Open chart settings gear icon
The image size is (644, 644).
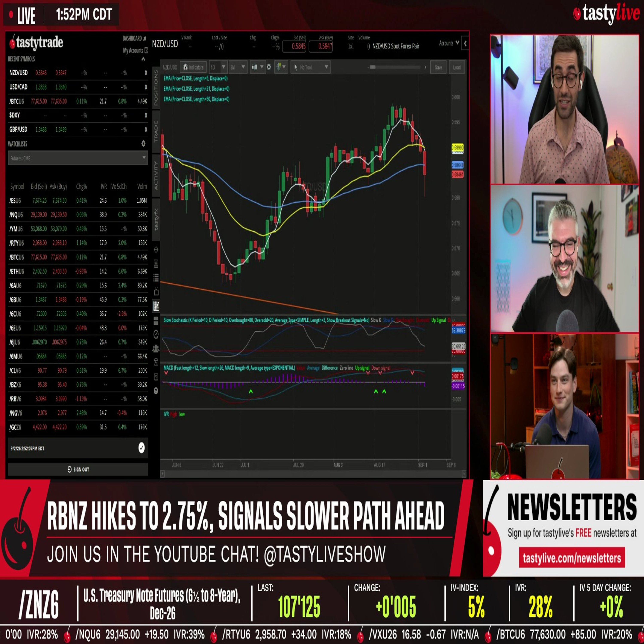269,67
